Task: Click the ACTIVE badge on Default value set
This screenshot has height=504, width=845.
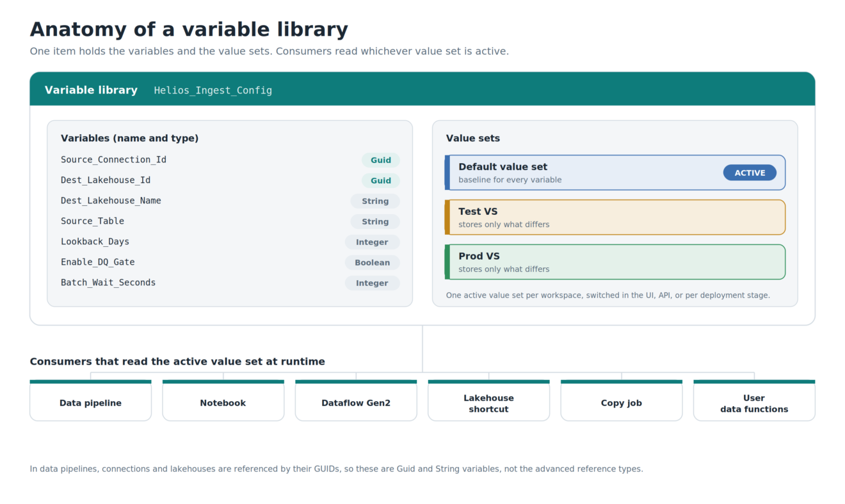Action: pyautogui.click(x=750, y=173)
